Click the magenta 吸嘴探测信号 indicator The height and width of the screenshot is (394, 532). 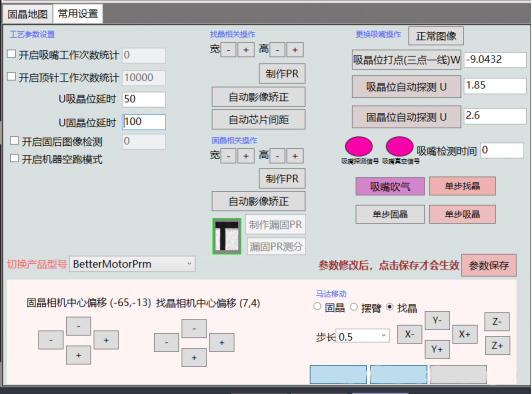tap(359, 147)
